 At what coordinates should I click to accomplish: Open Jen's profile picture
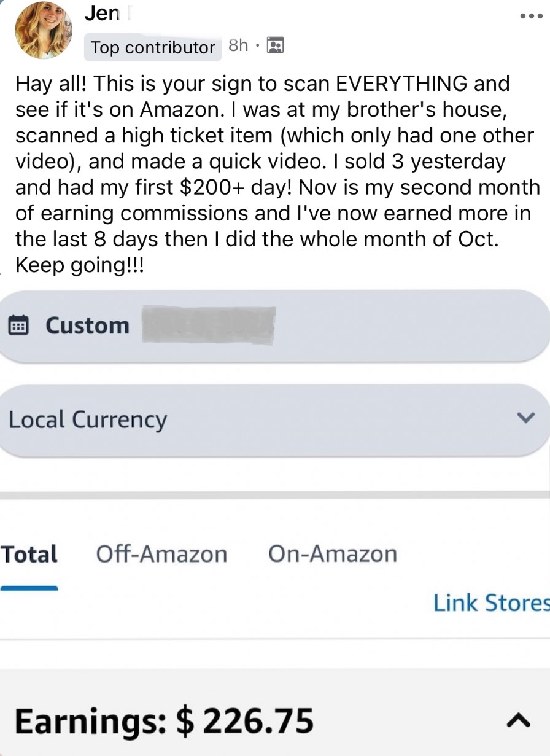pos(44,29)
